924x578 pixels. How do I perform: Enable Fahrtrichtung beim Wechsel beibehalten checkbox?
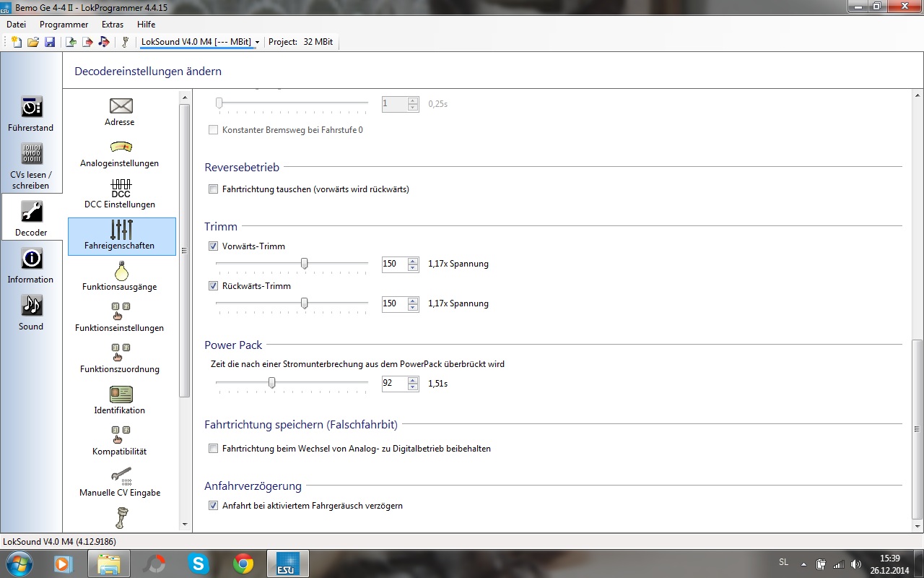pyautogui.click(x=213, y=449)
